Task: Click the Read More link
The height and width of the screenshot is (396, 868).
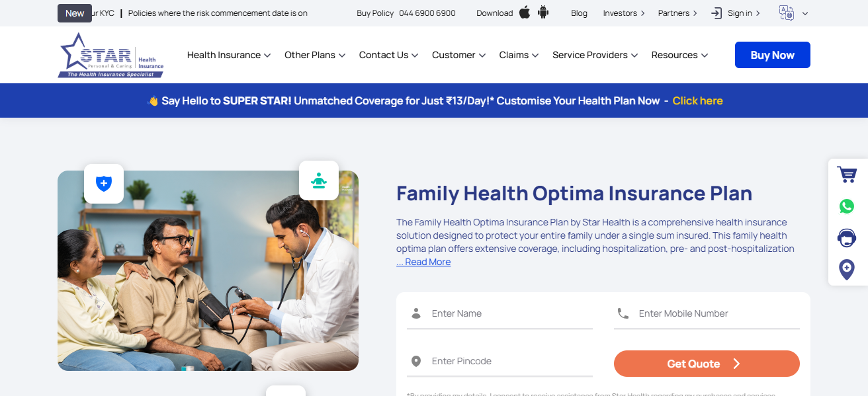Action: click(x=423, y=262)
